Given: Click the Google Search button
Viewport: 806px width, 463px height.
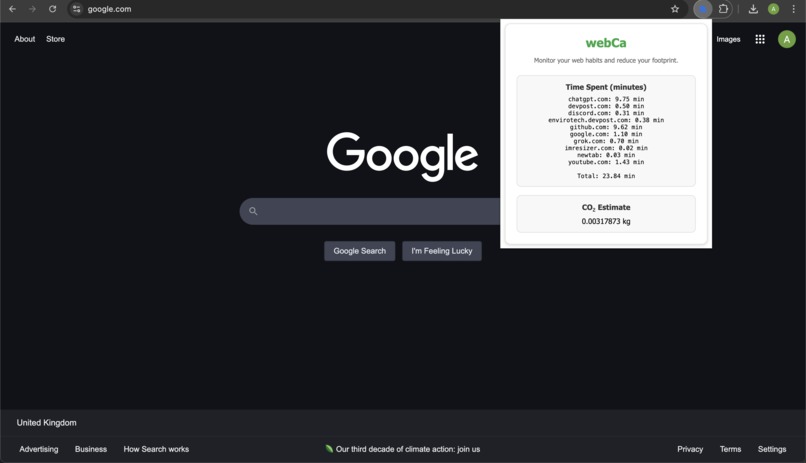Looking at the screenshot, I should click(x=359, y=251).
